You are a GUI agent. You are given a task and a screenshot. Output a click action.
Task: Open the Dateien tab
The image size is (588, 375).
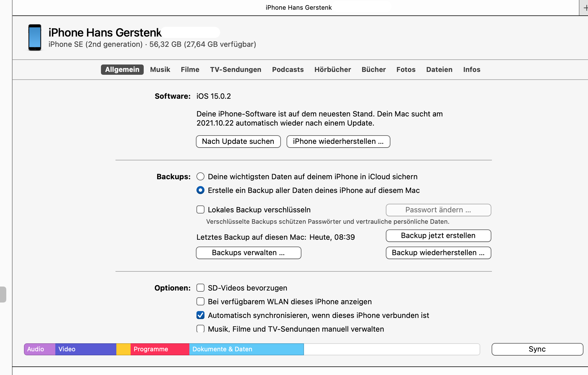[x=439, y=70]
